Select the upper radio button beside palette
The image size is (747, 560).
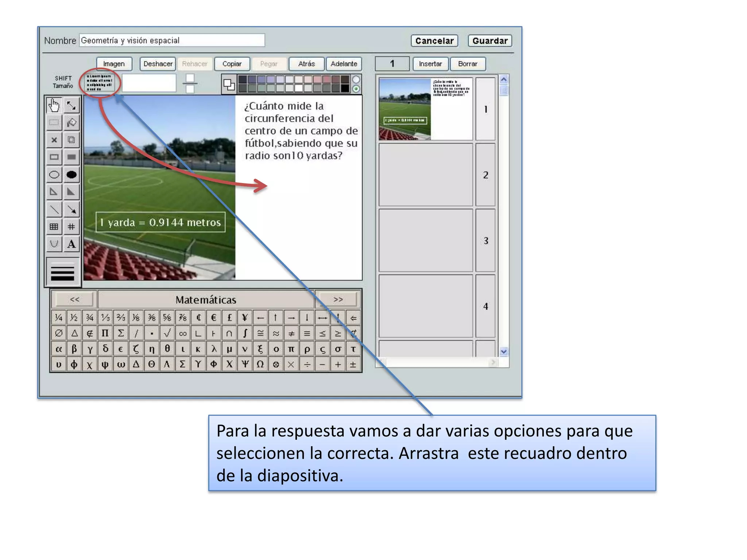(356, 79)
